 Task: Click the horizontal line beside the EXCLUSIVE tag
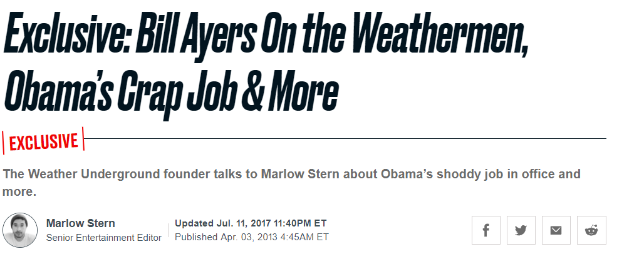(x=345, y=138)
